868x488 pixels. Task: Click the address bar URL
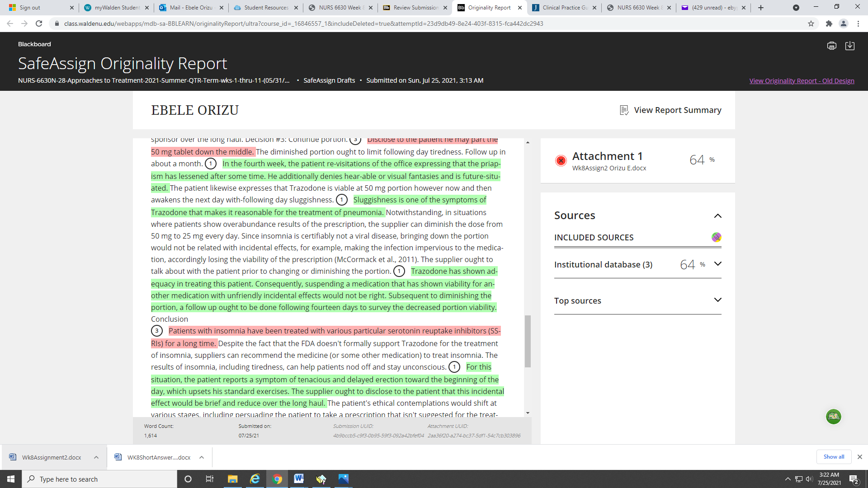tap(303, 23)
